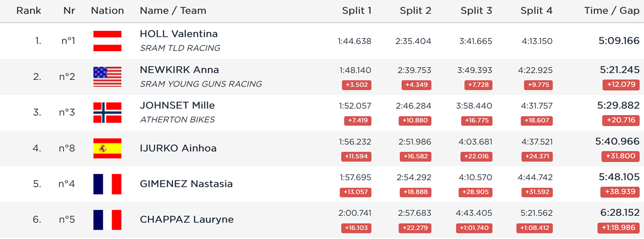
Task: Click the Norway flag icon
Action: [x=107, y=112]
